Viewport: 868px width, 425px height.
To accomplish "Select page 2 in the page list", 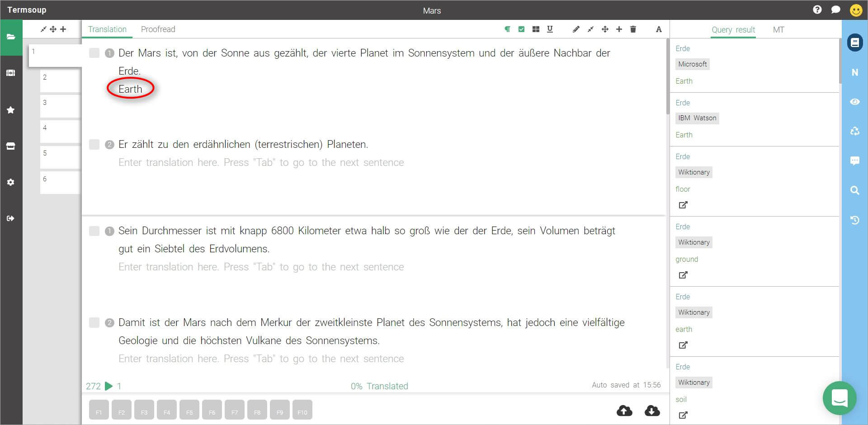I will 60,81.
